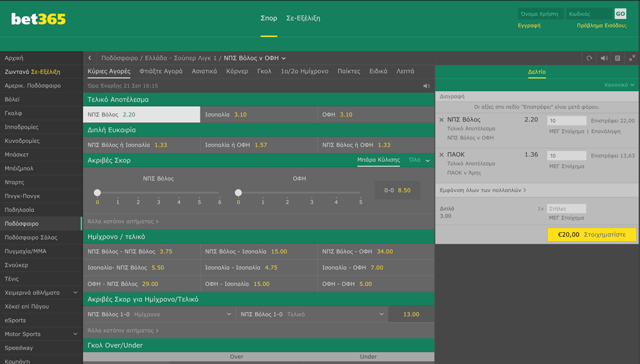Open Μπάσκετ in the sidebar
The width and height of the screenshot is (640, 364).
(x=41, y=155)
